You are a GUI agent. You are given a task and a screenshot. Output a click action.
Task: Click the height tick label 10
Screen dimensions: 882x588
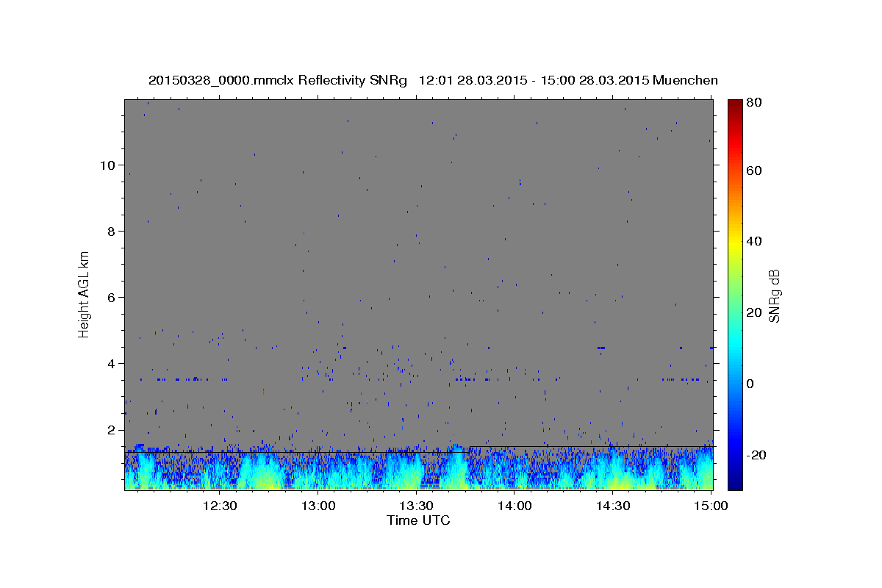tap(108, 165)
